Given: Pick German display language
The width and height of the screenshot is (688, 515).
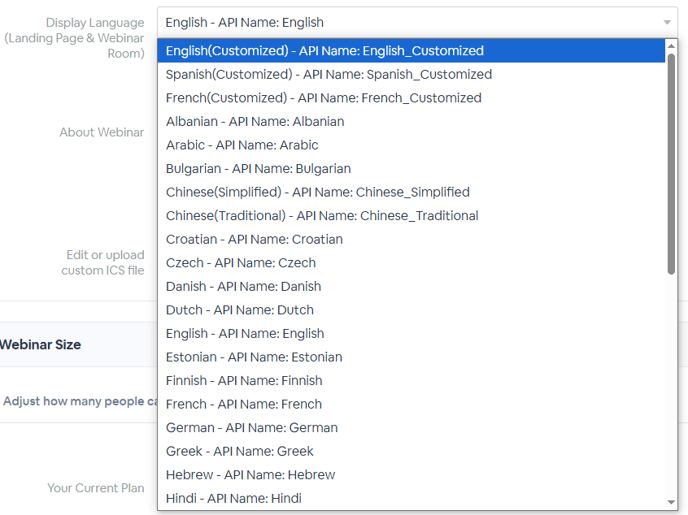Looking at the screenshot, I should [x=411, y=428].
